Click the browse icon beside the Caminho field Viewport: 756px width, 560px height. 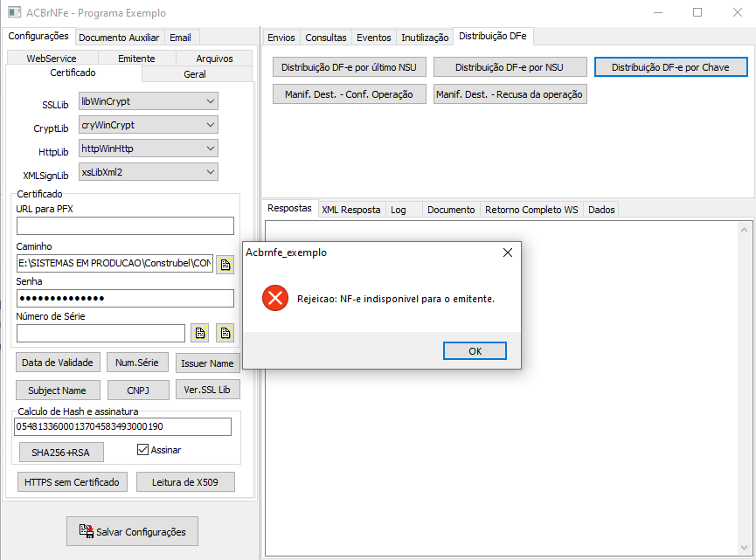tap(225, 264)
